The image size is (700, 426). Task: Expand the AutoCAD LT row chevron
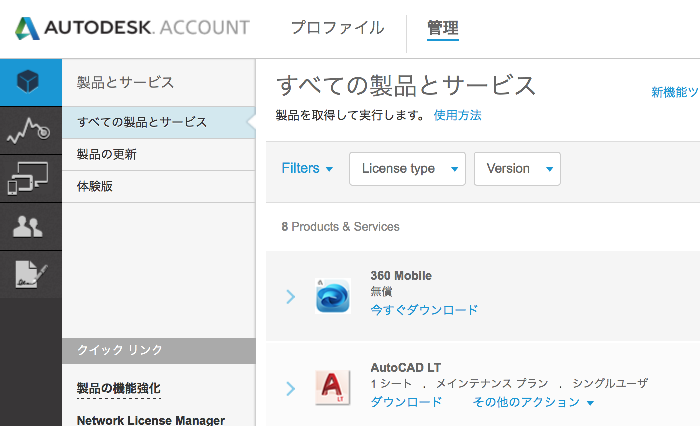291,388
